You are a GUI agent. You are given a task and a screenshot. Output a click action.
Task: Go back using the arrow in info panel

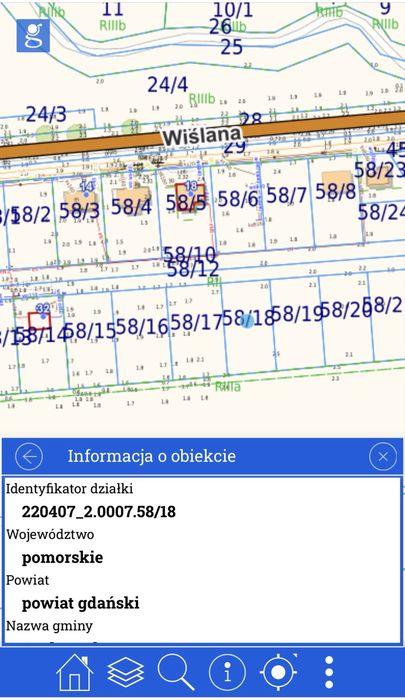[x=29, y=457]
